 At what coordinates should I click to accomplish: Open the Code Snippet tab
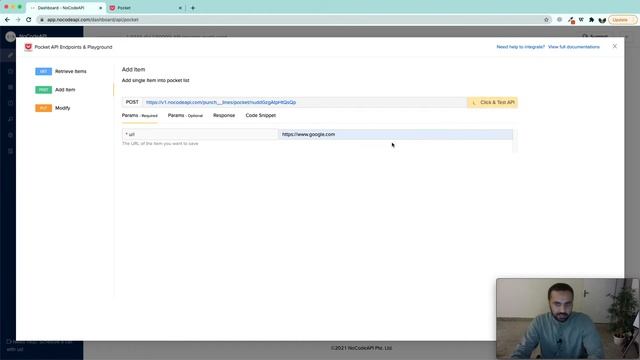[x=261, y=116]
